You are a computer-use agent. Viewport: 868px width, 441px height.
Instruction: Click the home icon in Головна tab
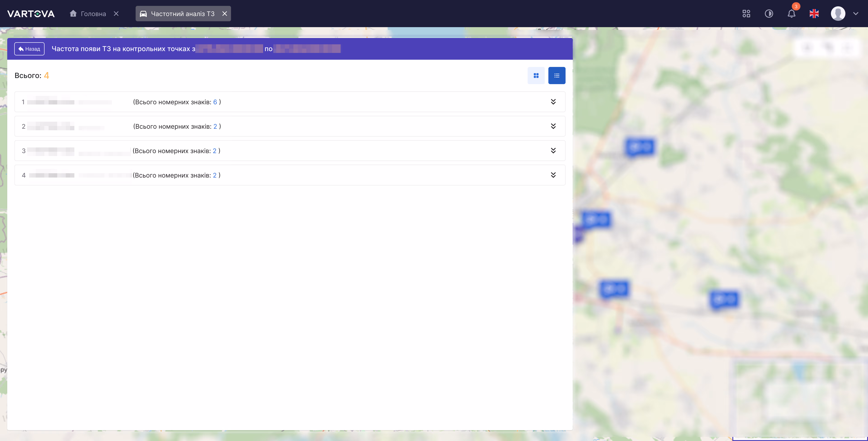coord(73,14)
